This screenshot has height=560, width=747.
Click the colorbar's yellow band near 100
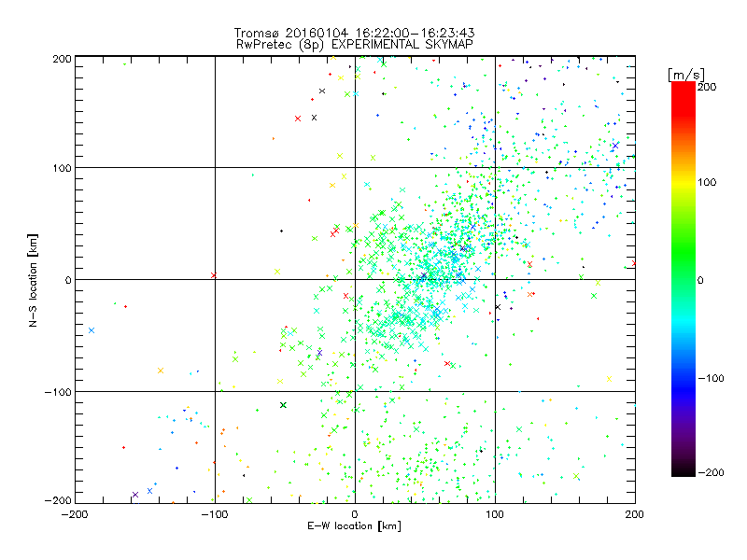(684, 182)
